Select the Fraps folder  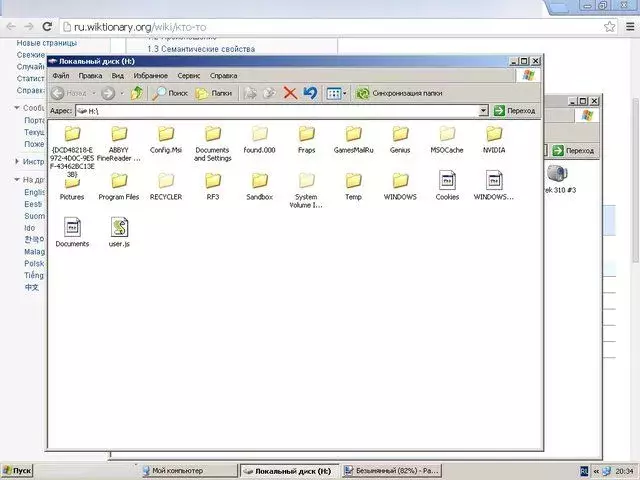307,140
